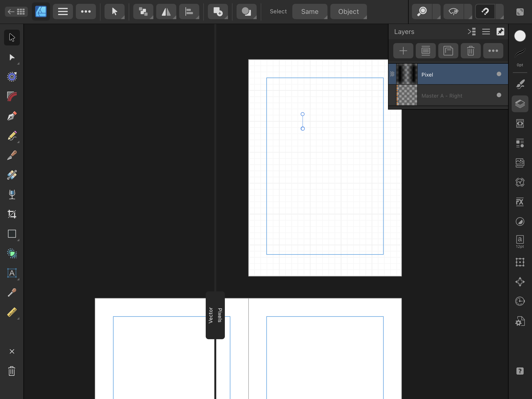Viewport: 532px width, 399px height.
Task: Toggle snapping magnet
Action: pyautogui.click(x=485, y=11)
